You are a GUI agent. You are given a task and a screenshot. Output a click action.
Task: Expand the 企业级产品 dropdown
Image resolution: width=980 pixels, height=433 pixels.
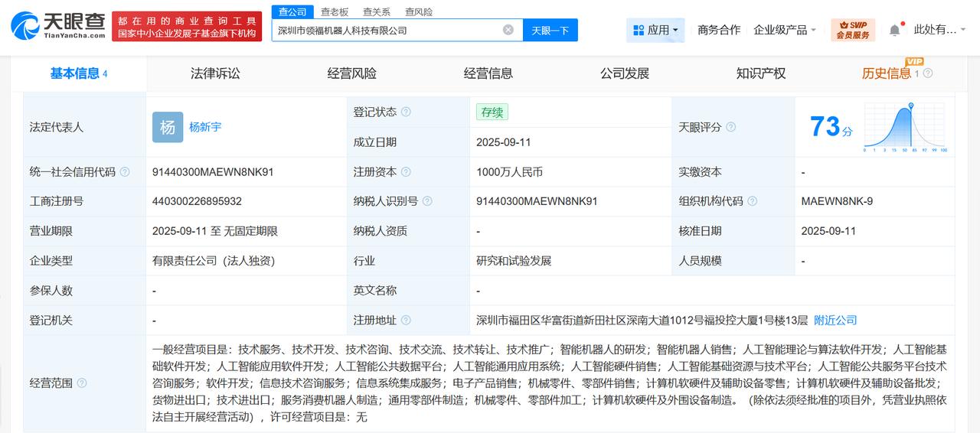785,30
